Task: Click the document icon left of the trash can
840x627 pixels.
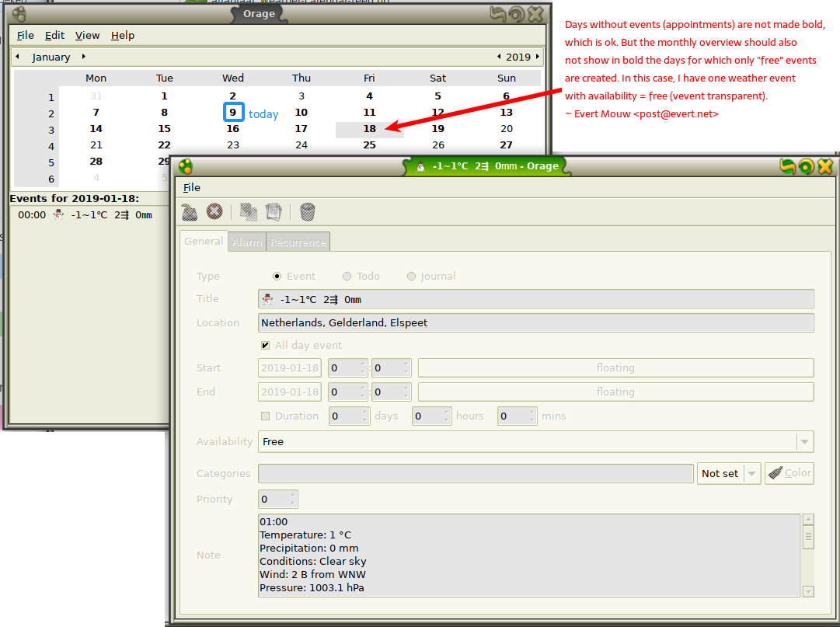Action: (274, 212)
